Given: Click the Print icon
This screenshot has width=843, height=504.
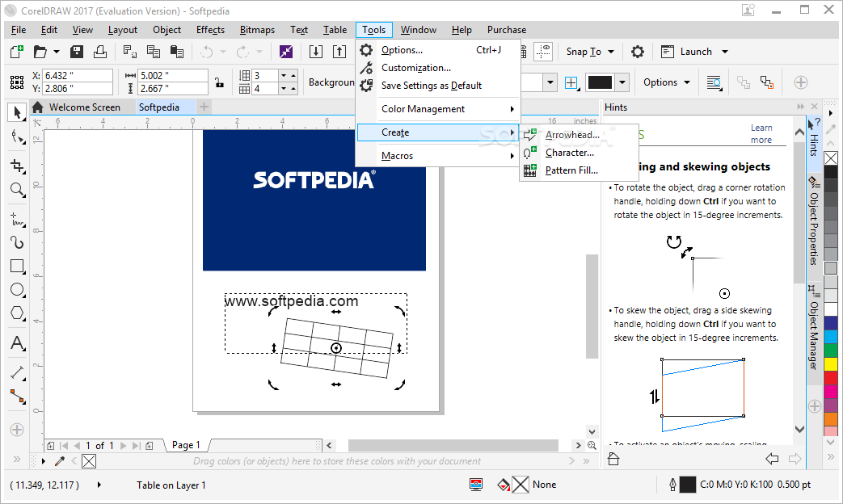Looking at the screenshot, I should (100, 52).
